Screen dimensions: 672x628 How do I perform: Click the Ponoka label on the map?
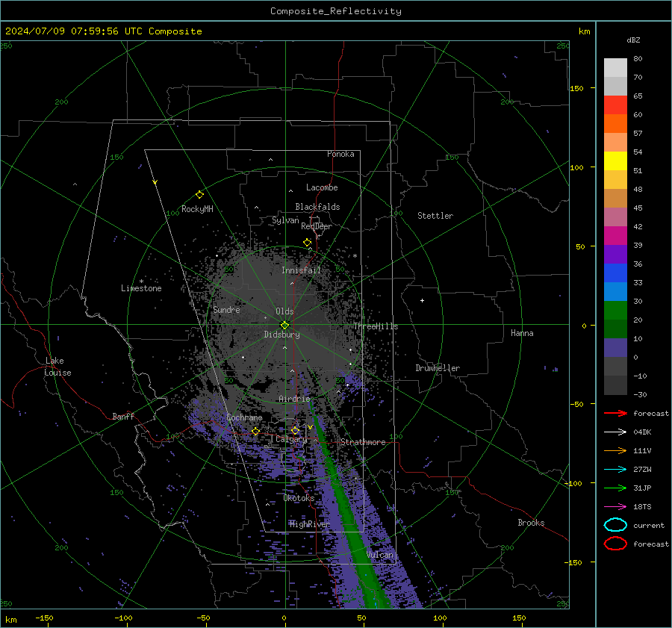[x=340, y=154]
